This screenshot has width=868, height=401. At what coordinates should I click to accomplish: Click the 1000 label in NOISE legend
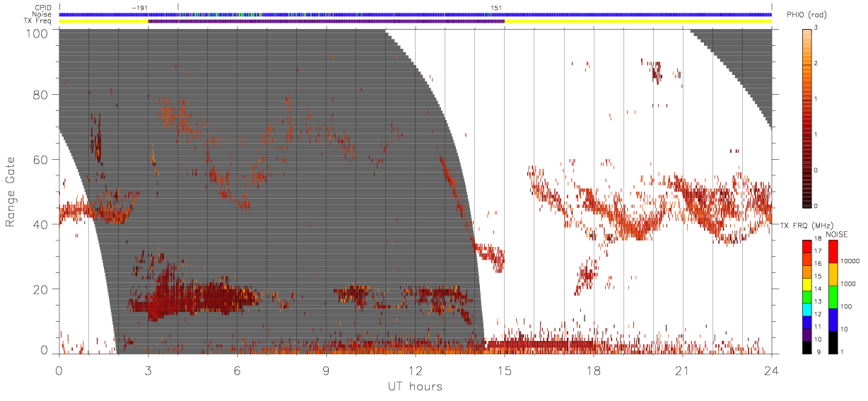click(x=848, y=283)
